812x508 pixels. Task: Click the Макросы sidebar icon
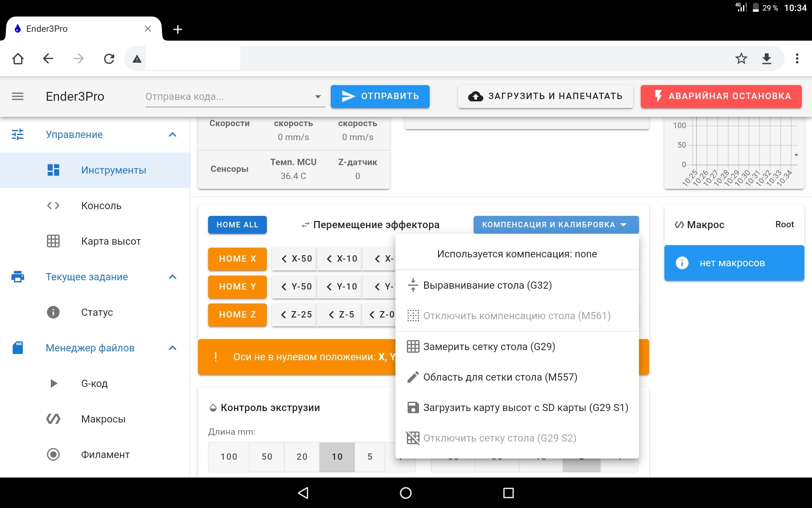[53, 419]
